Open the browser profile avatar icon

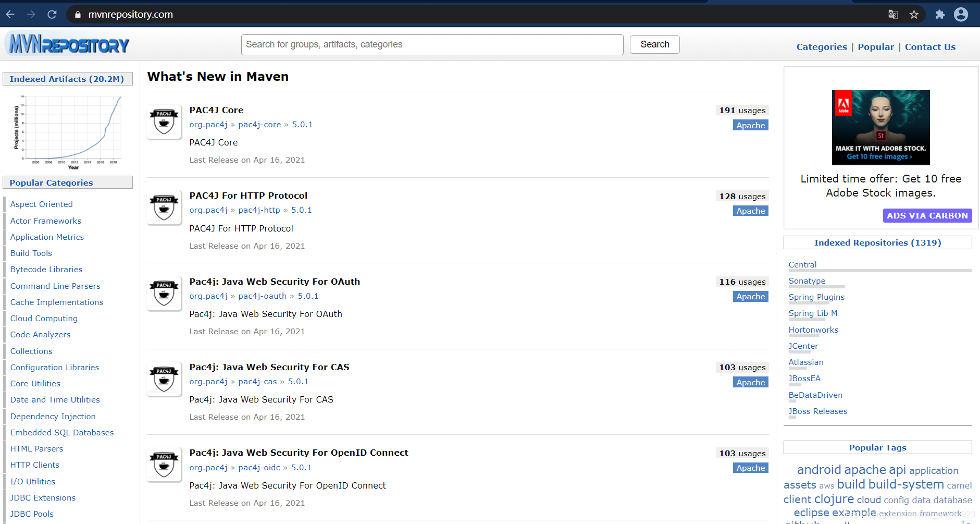(961, 15)
